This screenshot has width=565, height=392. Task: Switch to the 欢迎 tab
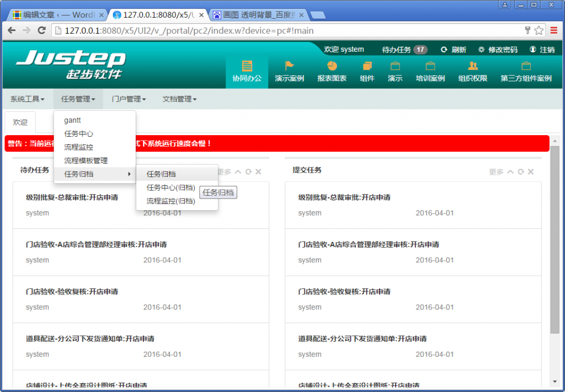tap(20, 122)
